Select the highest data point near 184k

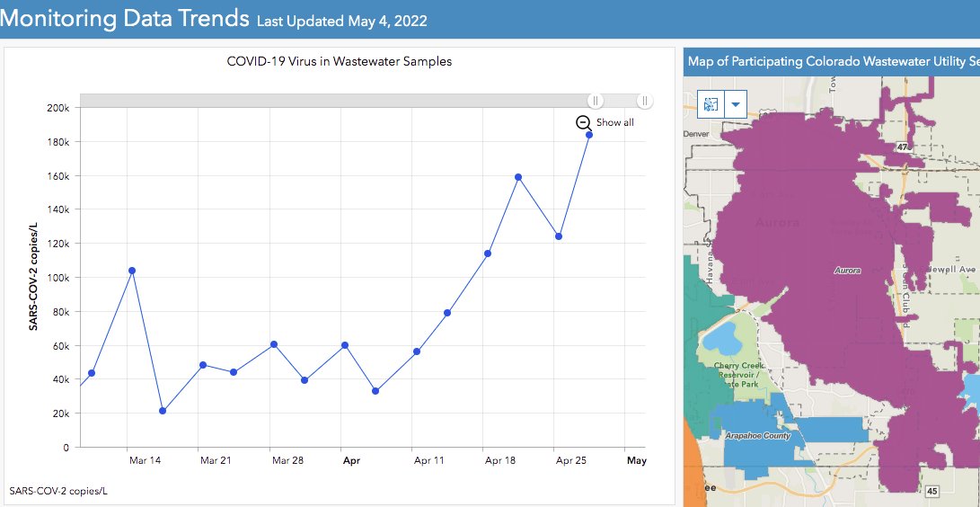pos(588,135)
